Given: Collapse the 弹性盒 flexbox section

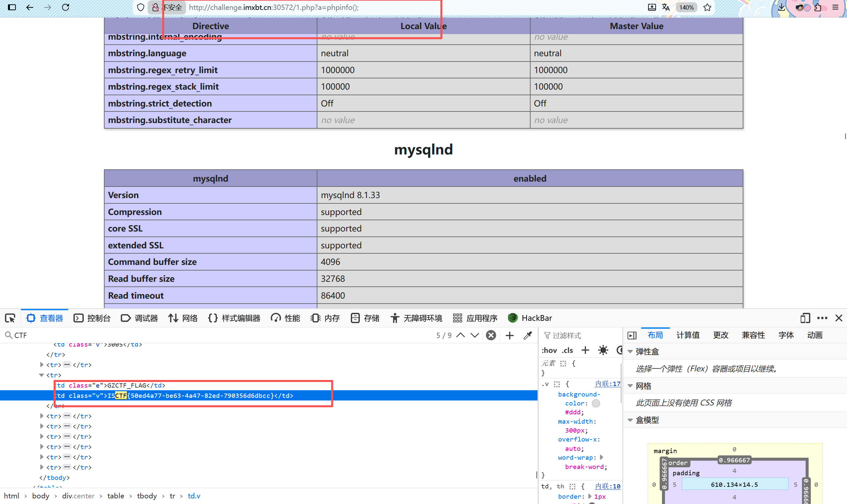Looking at the screenshot, I should 631,352.
